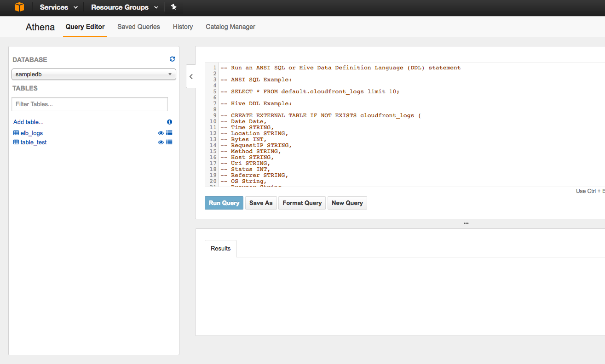Open the sampledb database dropdown

point(94,74)
